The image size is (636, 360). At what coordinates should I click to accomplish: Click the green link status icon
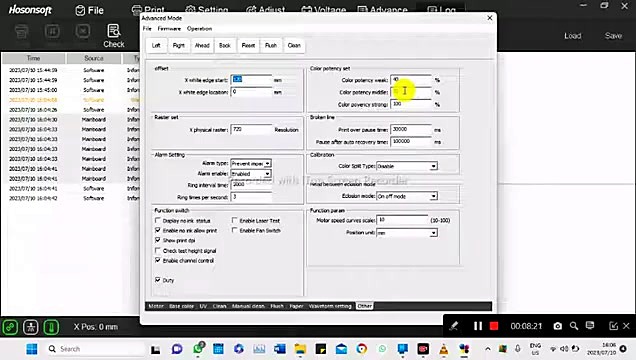pos(10,327)
